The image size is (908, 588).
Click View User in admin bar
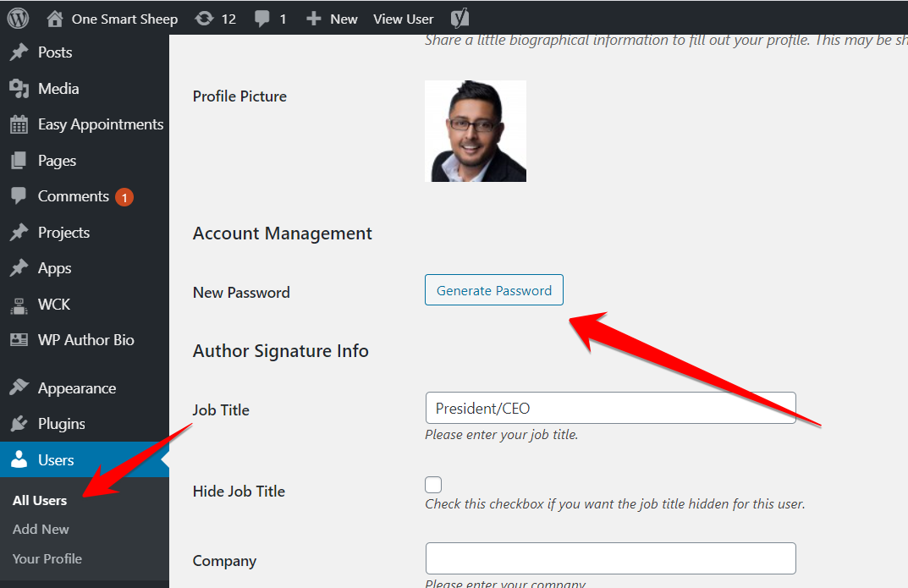point(404,19)
